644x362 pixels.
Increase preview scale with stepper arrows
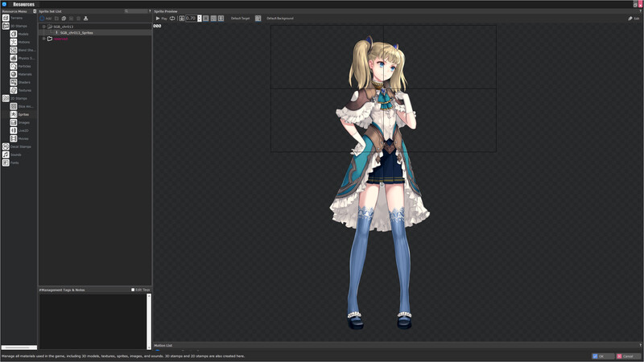(200, 17)
